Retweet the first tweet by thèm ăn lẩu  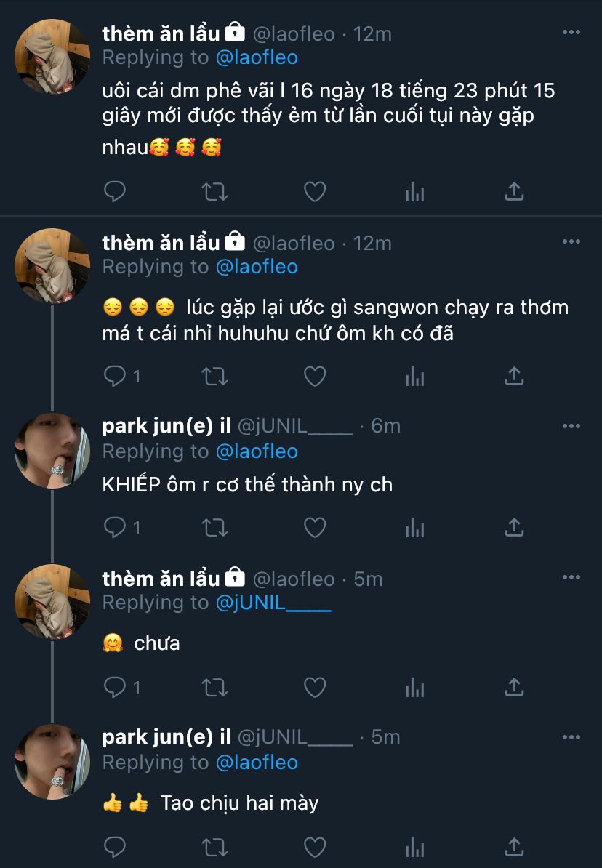(214, 192)
